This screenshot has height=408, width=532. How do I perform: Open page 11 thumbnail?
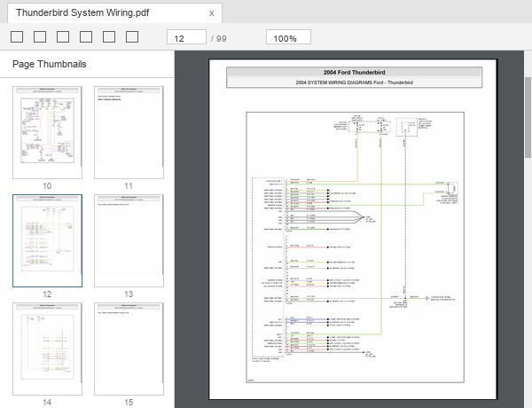tap(129, 132)
